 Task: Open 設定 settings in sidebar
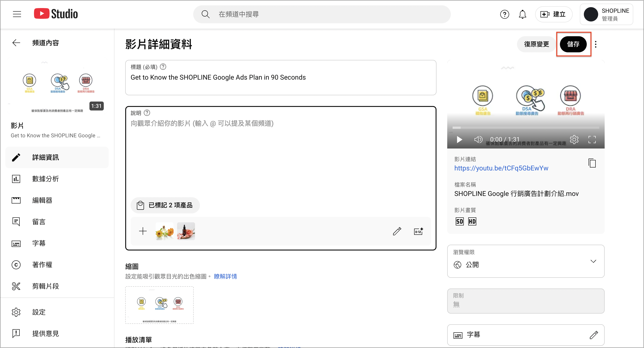tap(57, 312)
